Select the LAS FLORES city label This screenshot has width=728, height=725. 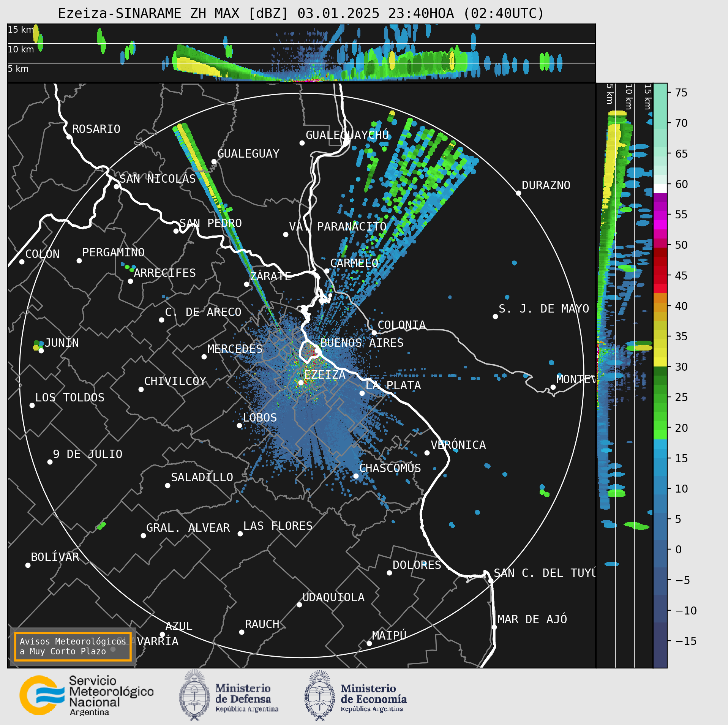click(278, 526)
